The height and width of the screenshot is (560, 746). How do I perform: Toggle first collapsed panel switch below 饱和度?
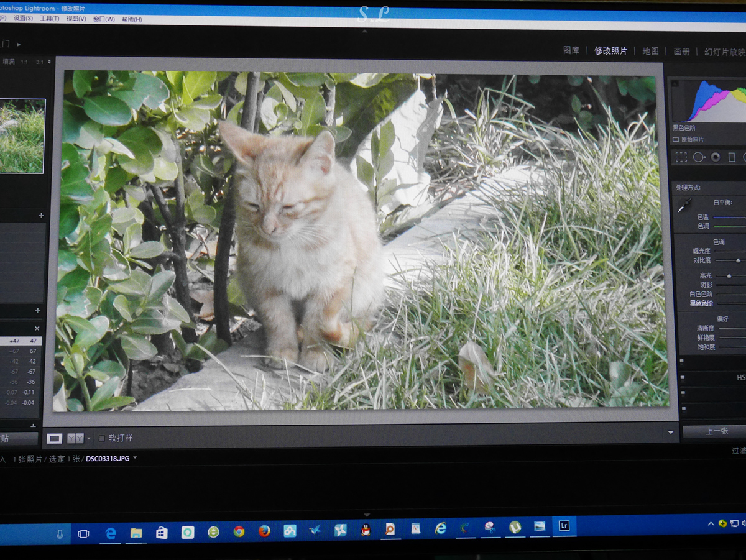point(682,360)
